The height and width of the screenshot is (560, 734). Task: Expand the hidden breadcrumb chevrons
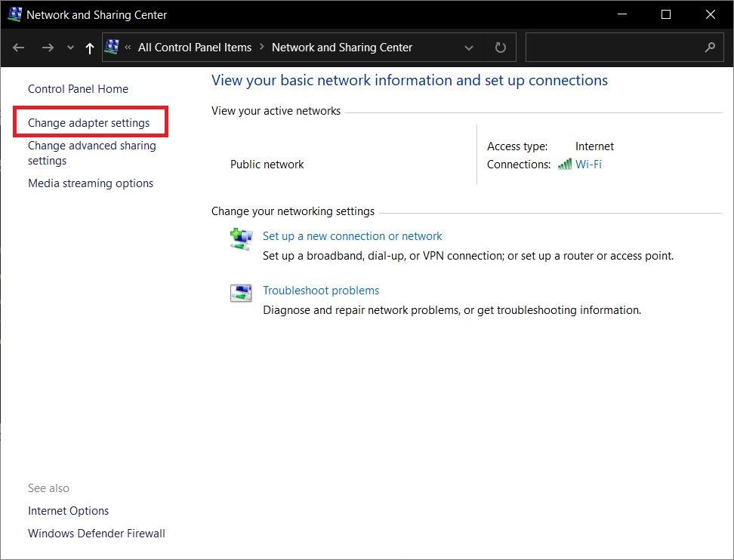point(128,48)
